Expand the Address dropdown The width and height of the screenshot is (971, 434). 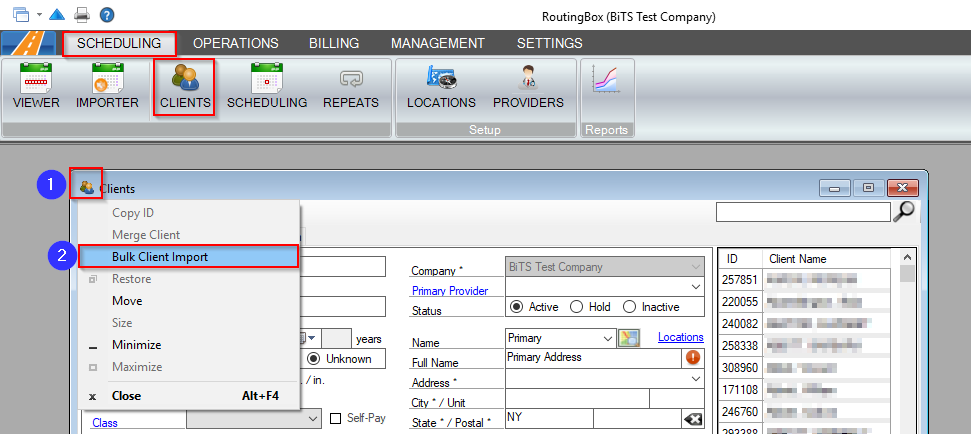click(x=696, y=380)
